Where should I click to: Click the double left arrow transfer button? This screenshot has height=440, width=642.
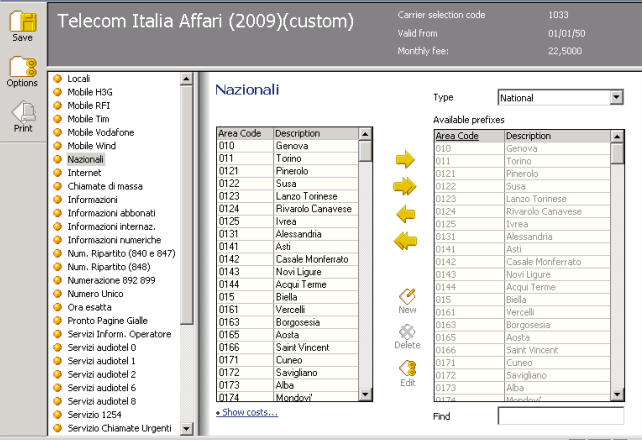(x=405, y=240)
